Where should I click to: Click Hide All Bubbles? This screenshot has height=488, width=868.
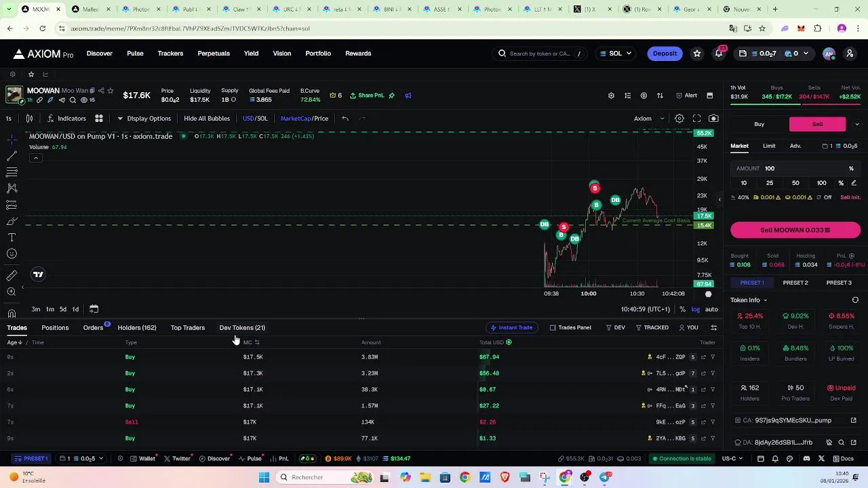pos(207,119)
